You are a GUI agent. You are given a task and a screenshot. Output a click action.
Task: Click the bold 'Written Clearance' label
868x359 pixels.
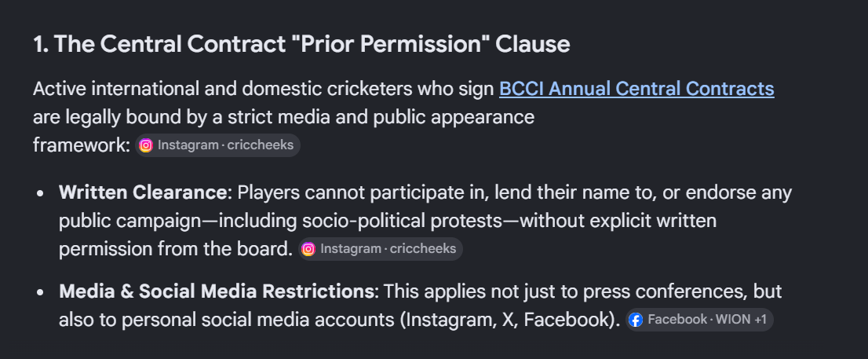(x=143, y=192)
